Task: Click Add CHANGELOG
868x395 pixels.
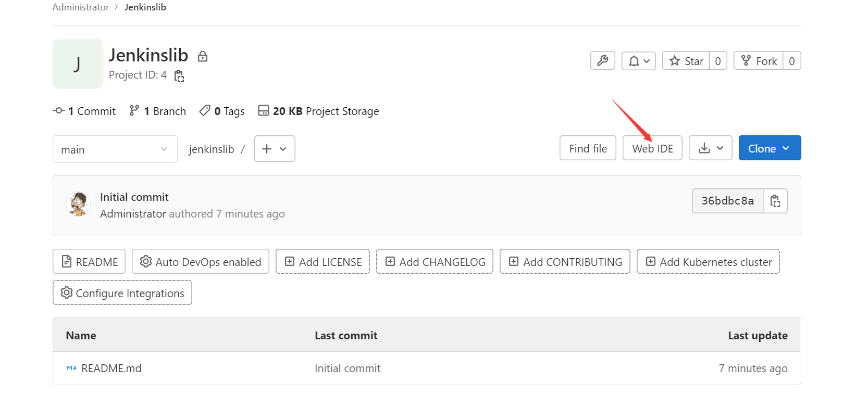Action: click(435, 261)
